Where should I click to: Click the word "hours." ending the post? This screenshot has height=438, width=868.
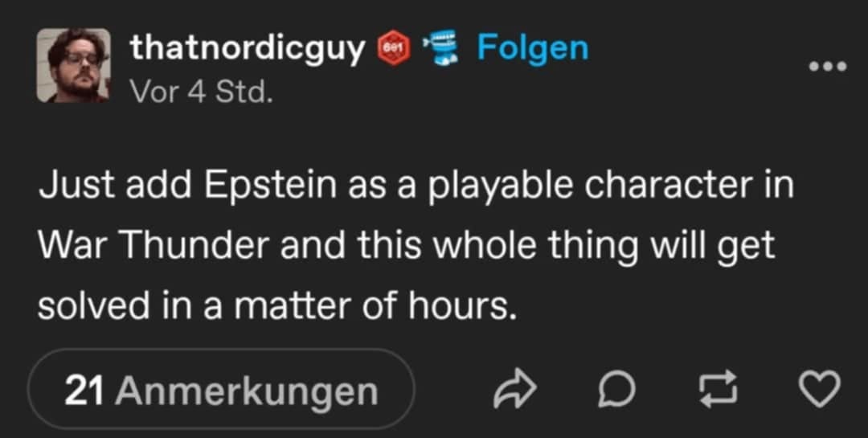pos(473,305)
